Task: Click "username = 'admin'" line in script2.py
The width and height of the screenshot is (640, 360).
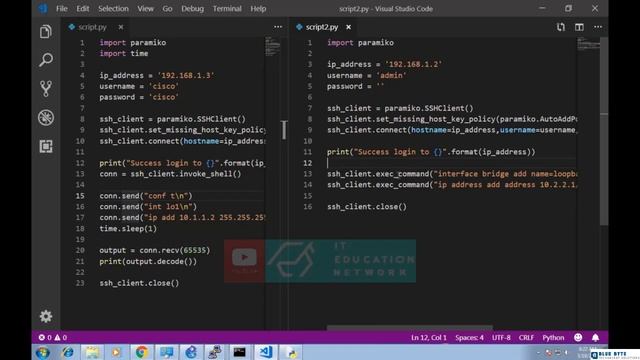Action: pyautogui.click(x=366, y=76)
